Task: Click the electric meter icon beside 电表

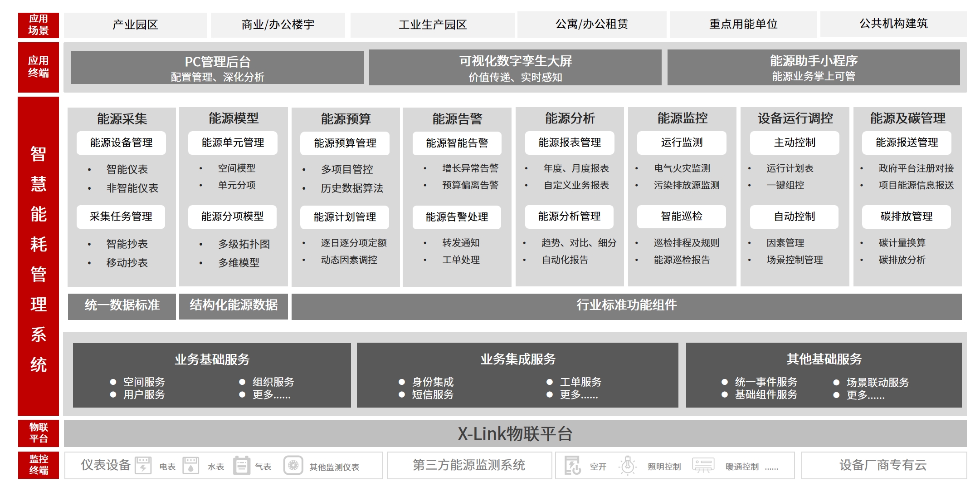Action: tap(143, 465)
